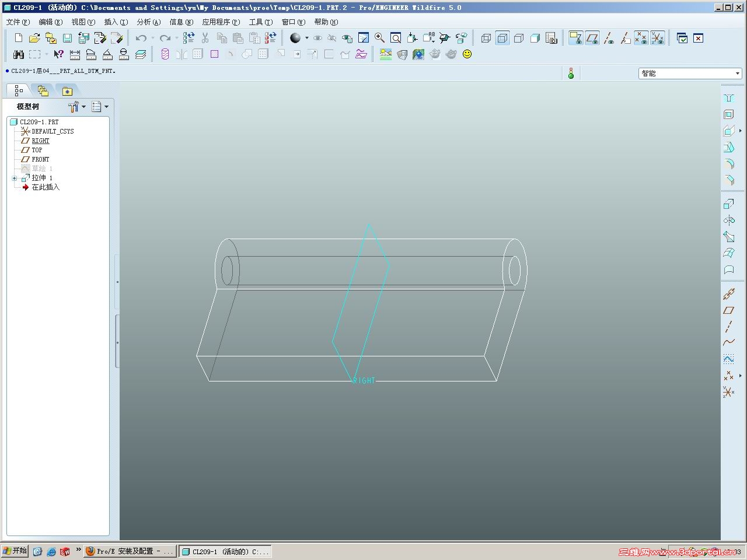Click the Refit zoom-to-window icon
Viewport: 747px width, 560px height.
(396, 38)
